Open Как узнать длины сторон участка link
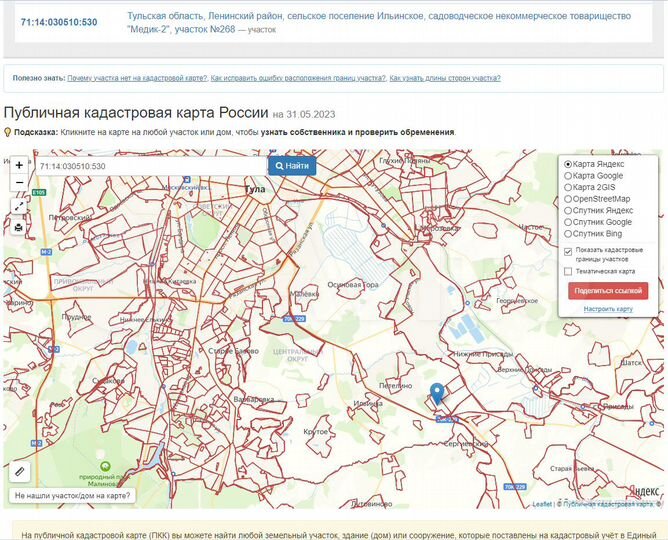The width and height of the screenshot is (668, 540). [445, 78]
